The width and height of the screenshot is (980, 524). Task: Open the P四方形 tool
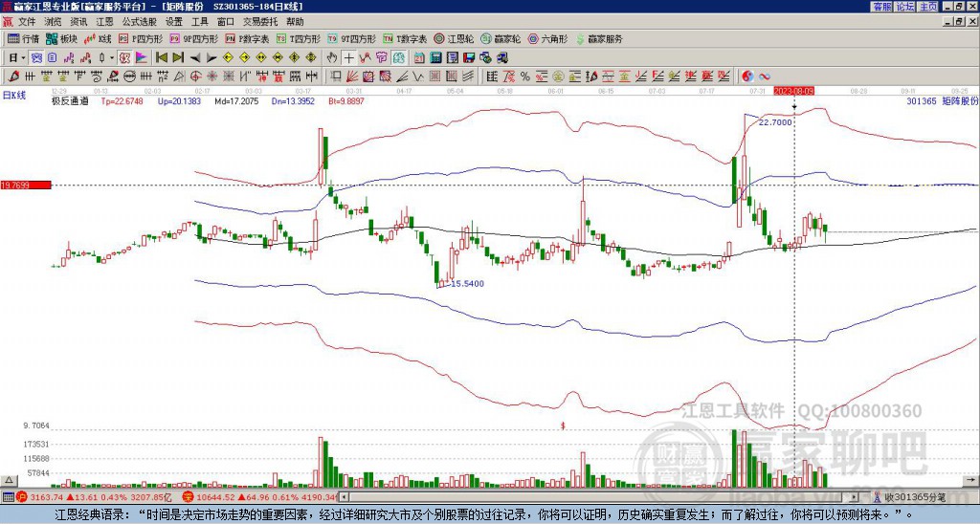(141, 38)
